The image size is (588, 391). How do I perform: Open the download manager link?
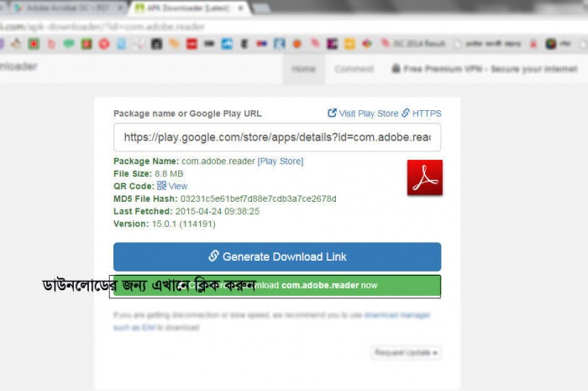[x=397, y=314]
